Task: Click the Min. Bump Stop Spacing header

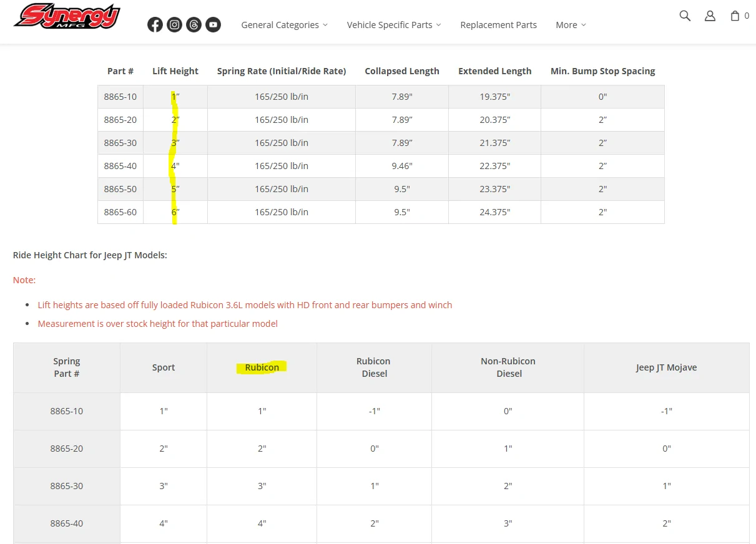Action: pyautogui.click(x=603, y=71)
